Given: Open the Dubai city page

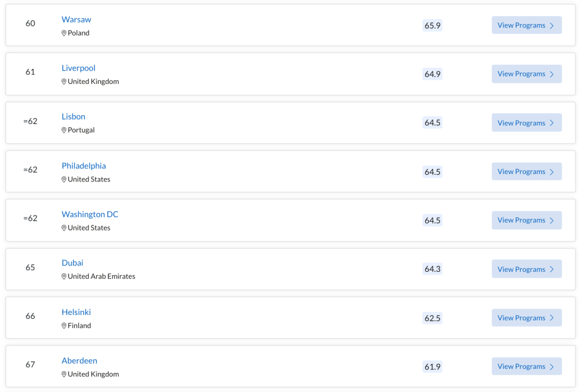Looking at the screenshot, I should pos(72,263).
